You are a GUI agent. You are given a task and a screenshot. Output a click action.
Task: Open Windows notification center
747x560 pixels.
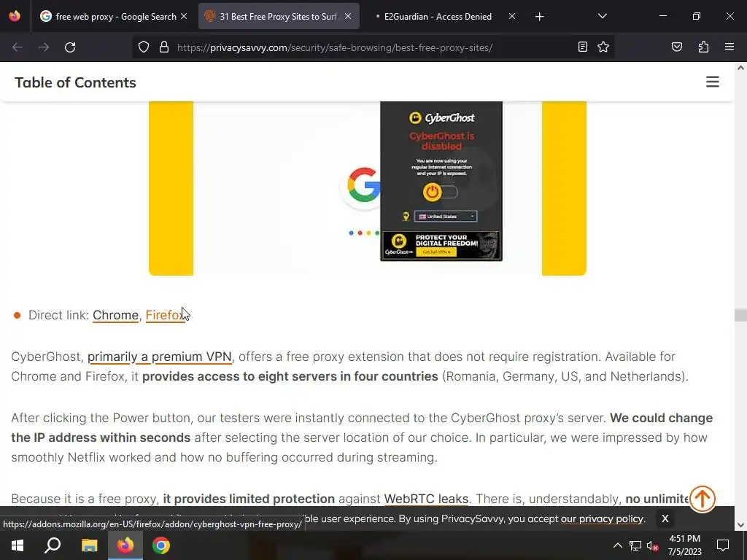tap(723, 545)
